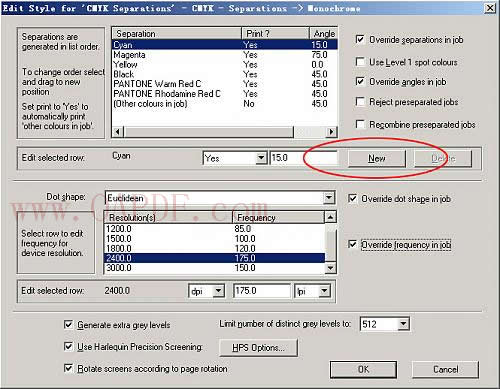The height and width of the screenshot is (389, 500).
Task: Select the 2400.0 resolution row
Action: click(215, 258)
